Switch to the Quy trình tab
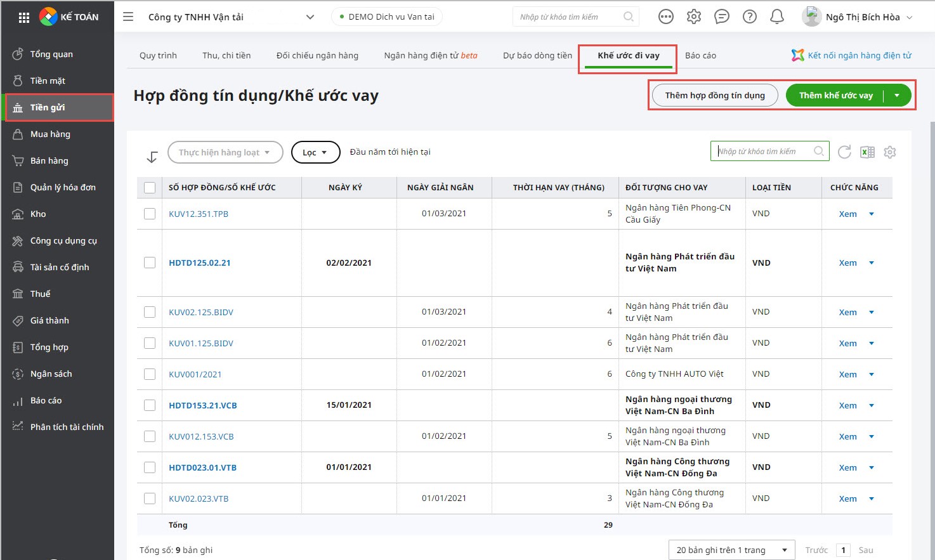 [158, 55]
